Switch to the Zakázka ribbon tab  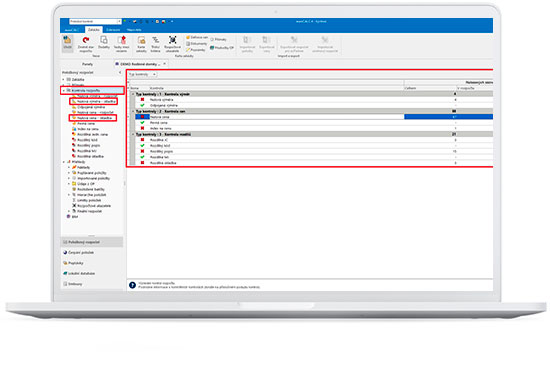point(94,30)
